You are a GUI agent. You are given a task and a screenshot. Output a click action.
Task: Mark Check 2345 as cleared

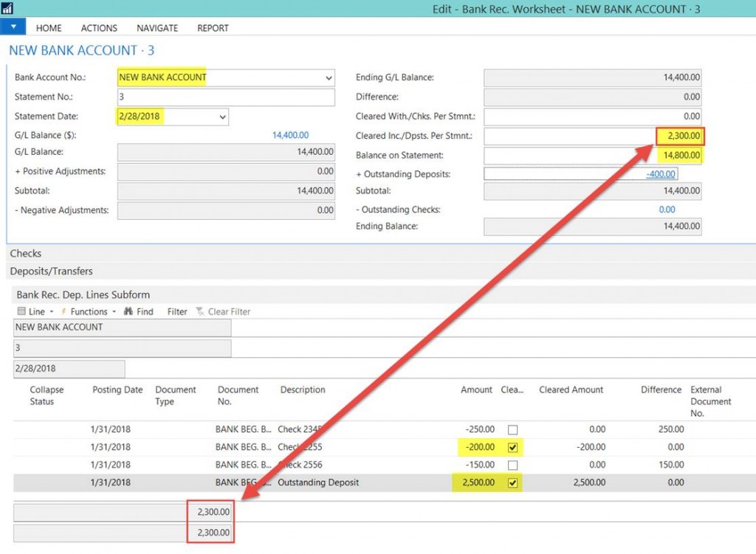coord(515,429)
